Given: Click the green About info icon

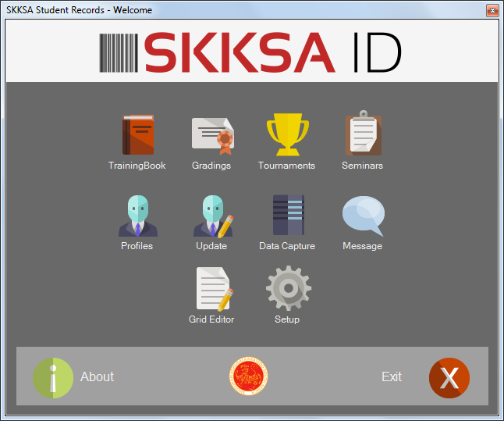Looking at the screenshot, I should [53, 377].
